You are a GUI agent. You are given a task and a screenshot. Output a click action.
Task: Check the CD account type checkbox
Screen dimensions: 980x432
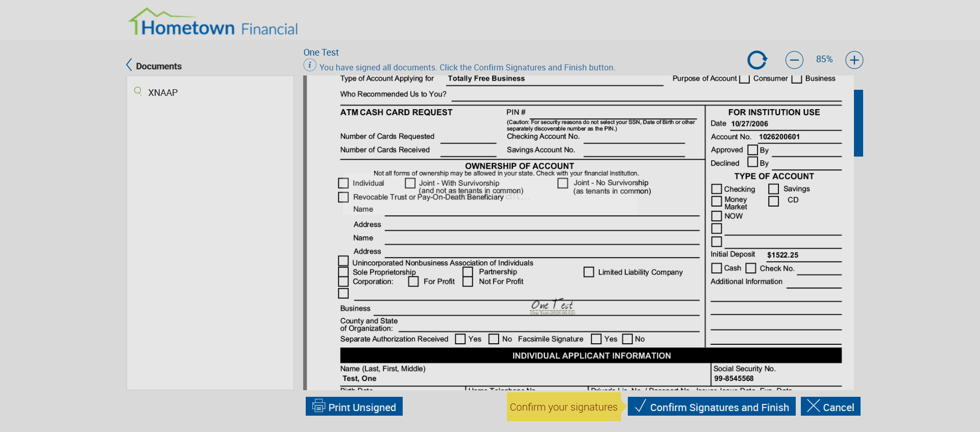point(774,201)
